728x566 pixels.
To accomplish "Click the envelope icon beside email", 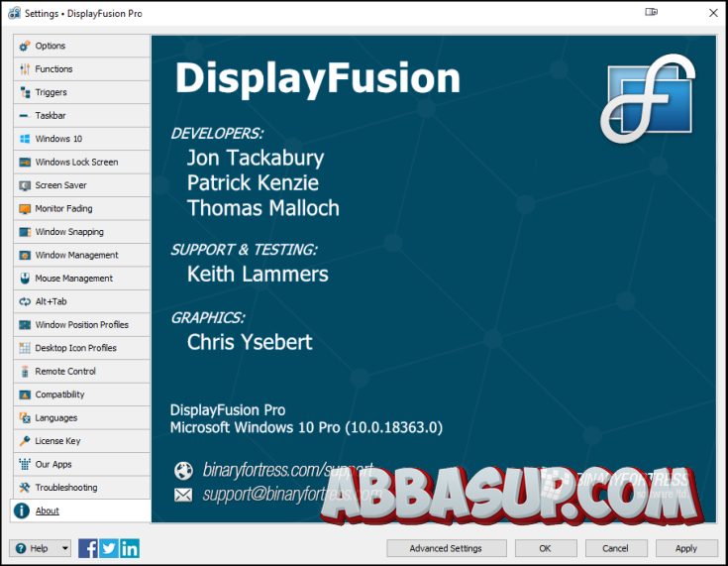I will tap(183, 495).
